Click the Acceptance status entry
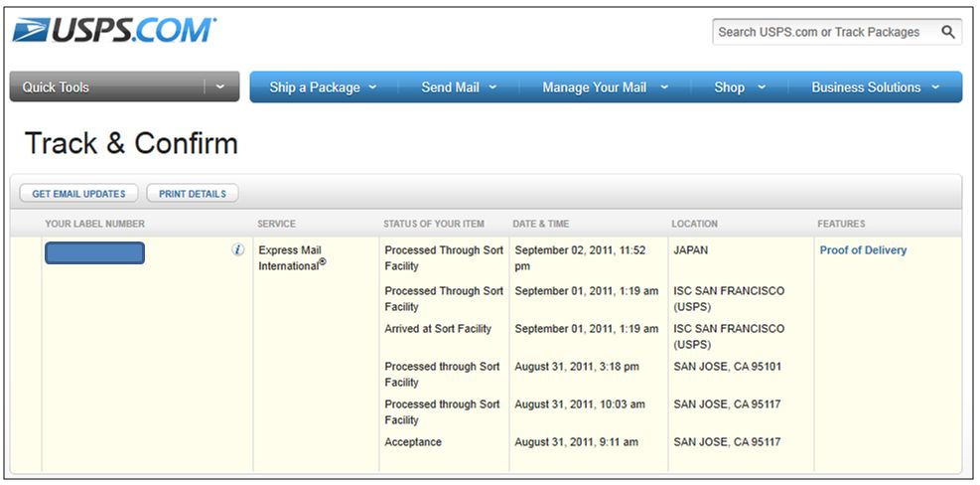Image resolution: width=980 pixels, height=485 pixels. click(x=413, y=442)
